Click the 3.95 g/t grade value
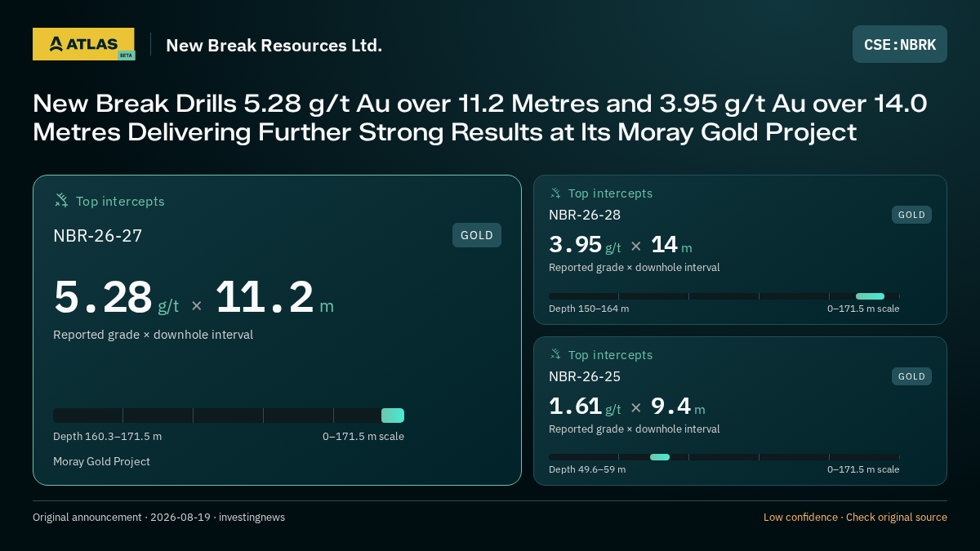 point(585,245)
